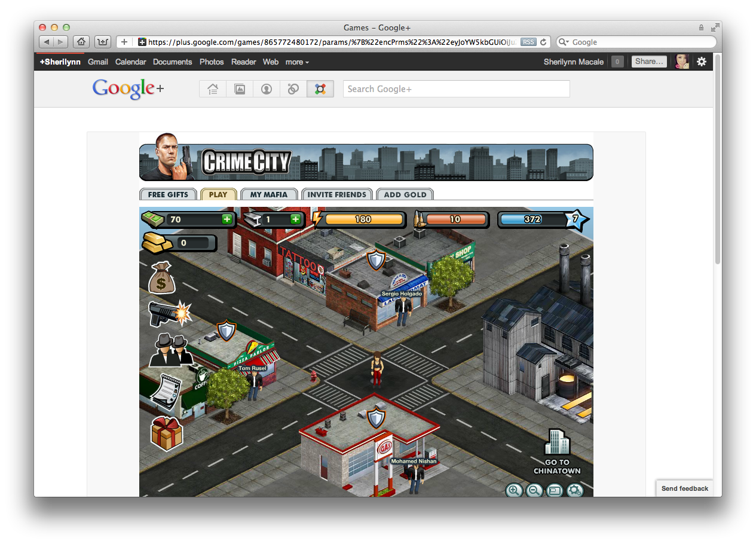Click the browser address bar URL
Screen dimensions: 756x544
tap(332, 42)
